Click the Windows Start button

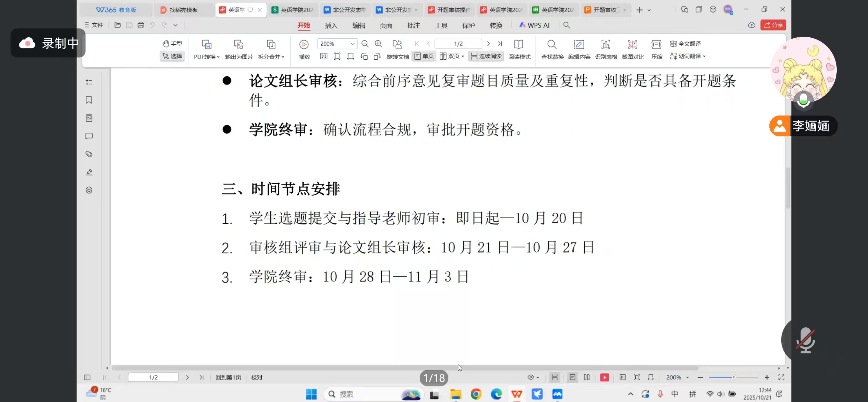point(311,394)
